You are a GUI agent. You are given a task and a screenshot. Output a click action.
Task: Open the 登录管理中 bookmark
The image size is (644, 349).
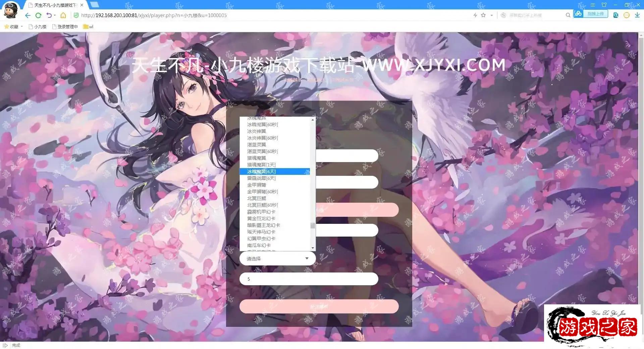pos(67,27)
